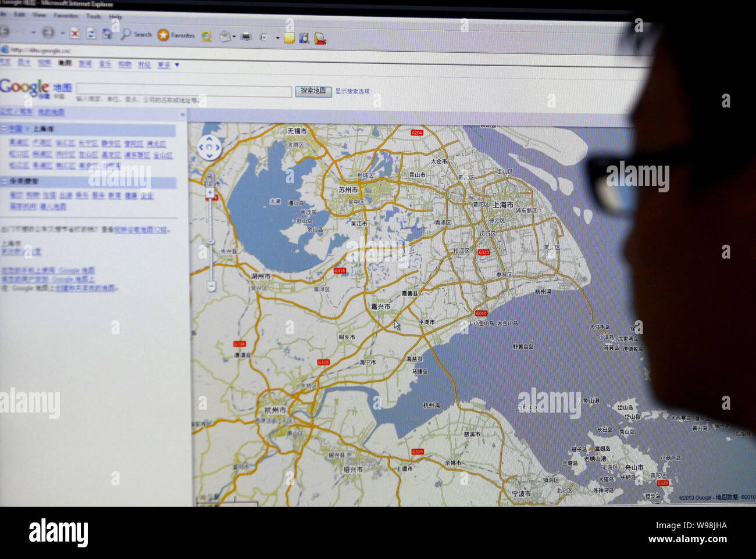Screen dimensions: 756x559
Task: Click the 宁波市 label on map
Action: click(521, 493)
